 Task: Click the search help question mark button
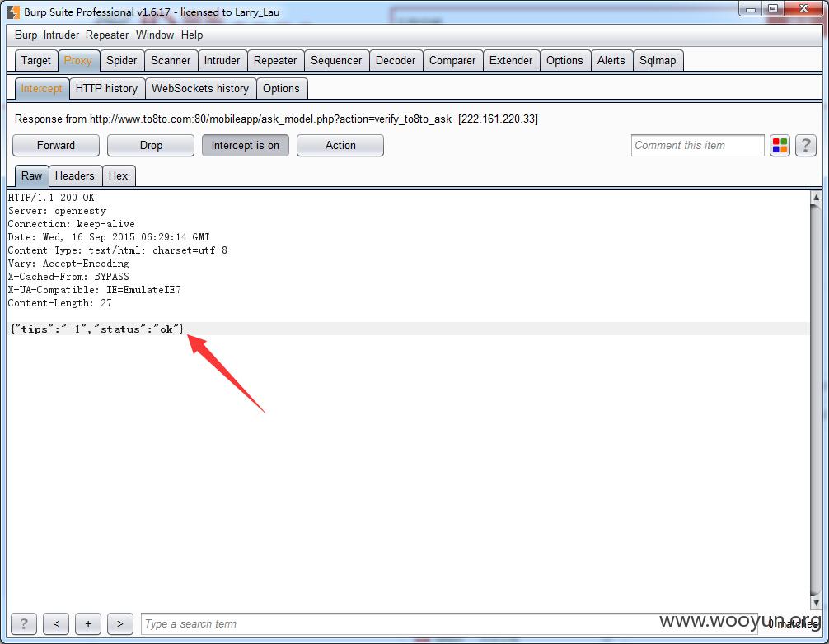click(24, 624)
